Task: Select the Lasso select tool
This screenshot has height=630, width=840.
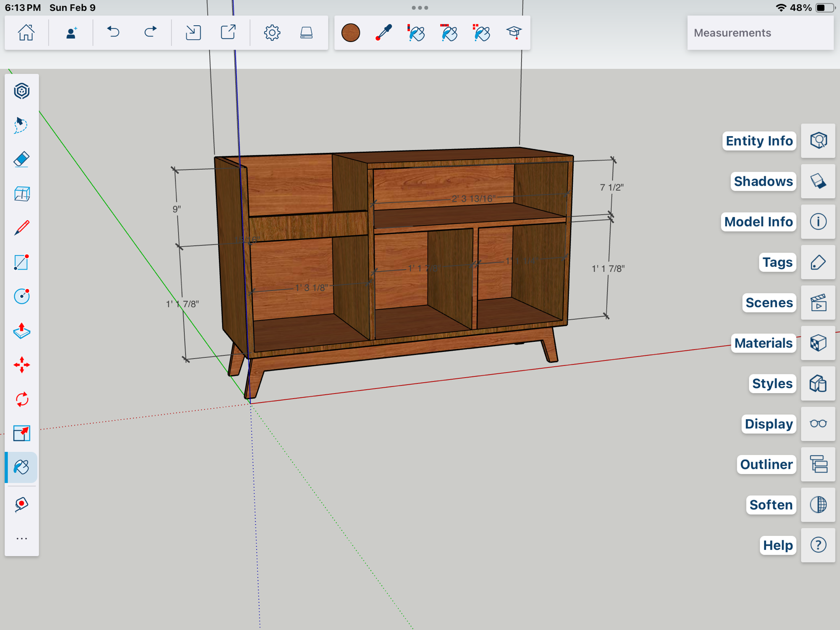Action: [x=21, y=125]
